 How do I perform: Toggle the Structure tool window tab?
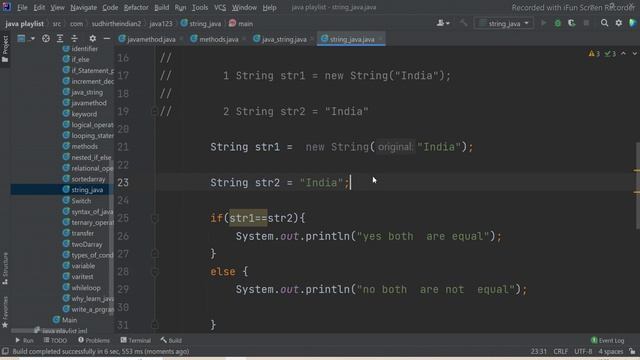(5, 268)
